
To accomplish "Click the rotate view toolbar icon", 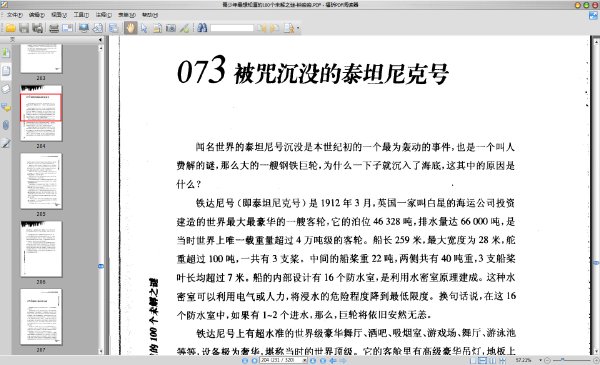I will pos(98,28).
